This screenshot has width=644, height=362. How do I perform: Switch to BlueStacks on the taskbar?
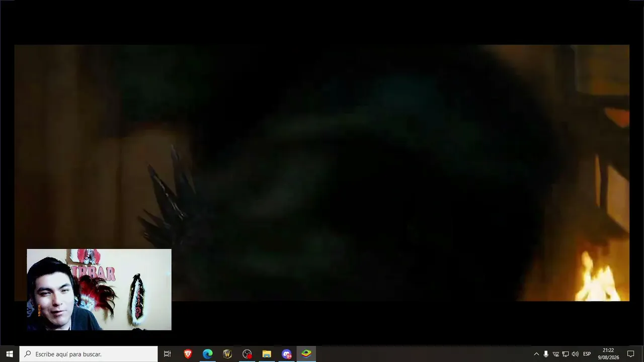pyautogui.click(x=306, y=354)
